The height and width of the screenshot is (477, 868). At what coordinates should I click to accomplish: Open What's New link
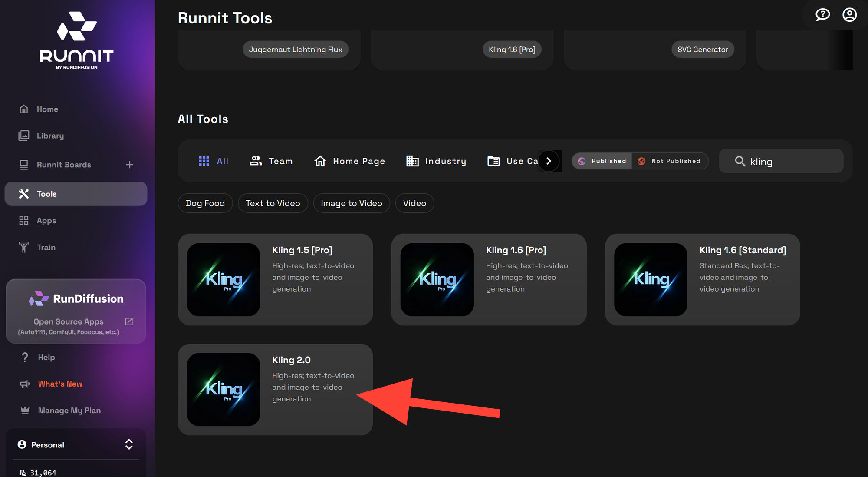coord(60,384)
